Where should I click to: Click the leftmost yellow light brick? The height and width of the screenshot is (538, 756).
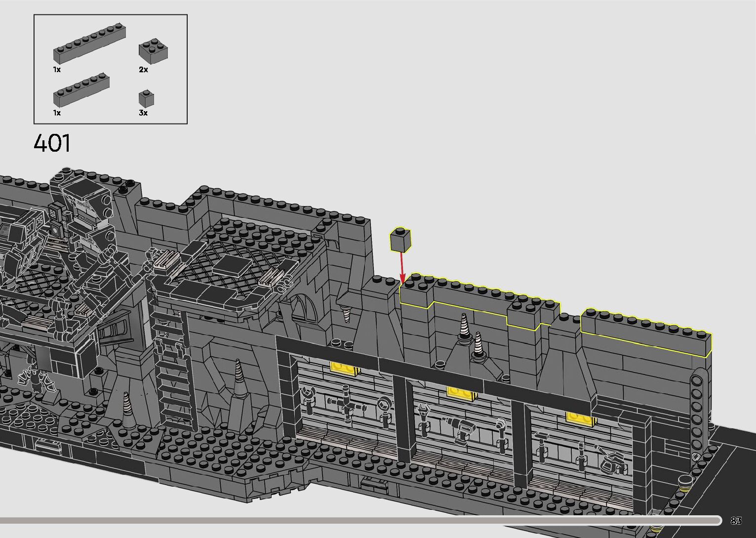click(x=344, y=368)
